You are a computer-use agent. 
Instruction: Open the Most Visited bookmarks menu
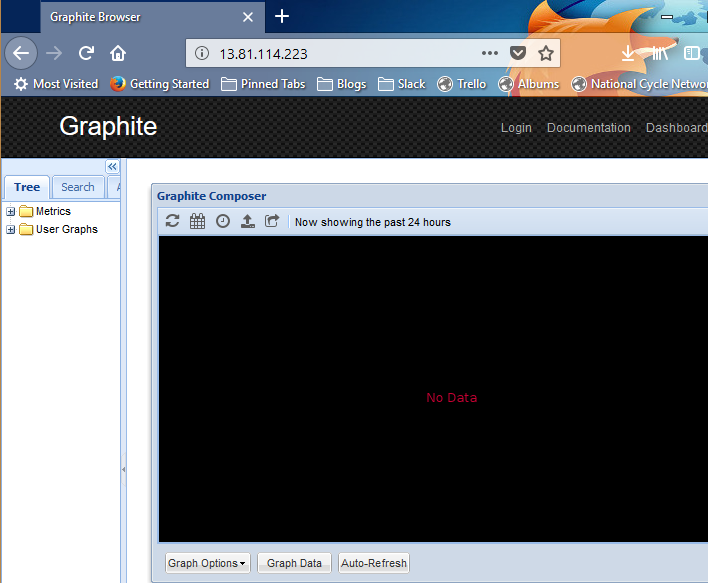56,84
